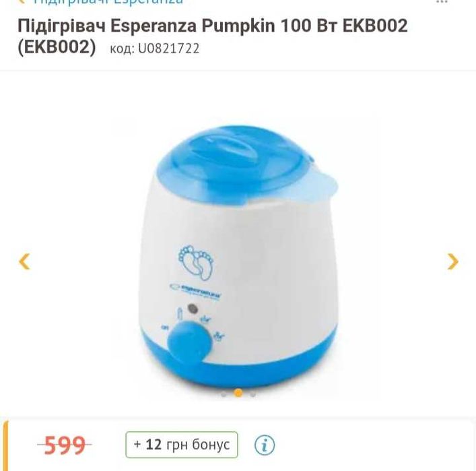Click the Esperanza brand logo on device
Viewport: 476px width, 471px height.
click(x=195, y=292)
